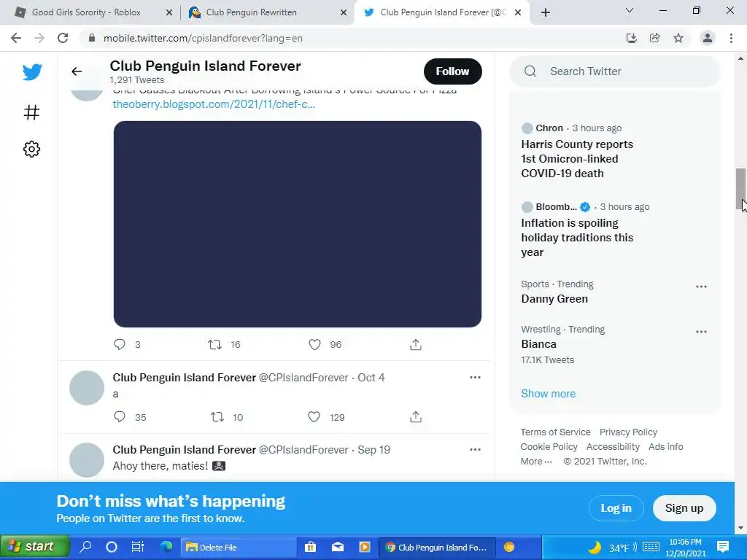Image resolution: width=747 pixels, height=560 pixels.
Task: Close the Club Penguin Rewritten tab
Action: click(x=344, y=13)
